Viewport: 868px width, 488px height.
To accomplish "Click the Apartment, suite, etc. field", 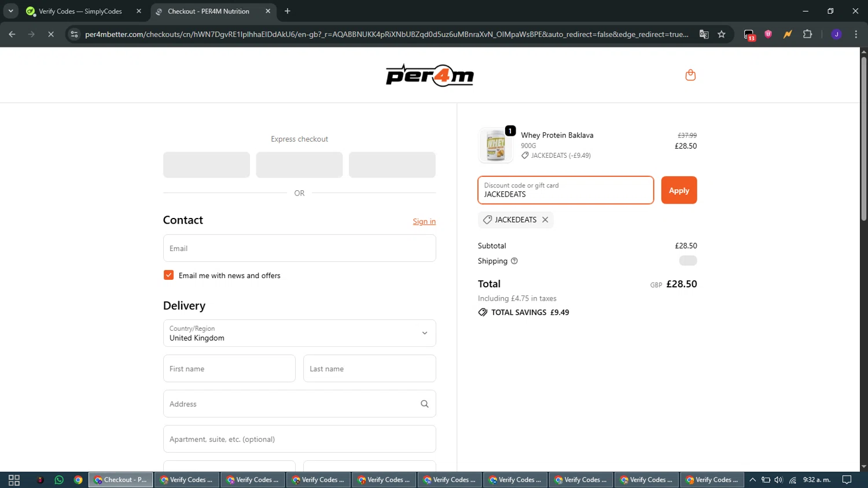I will 299,439.
